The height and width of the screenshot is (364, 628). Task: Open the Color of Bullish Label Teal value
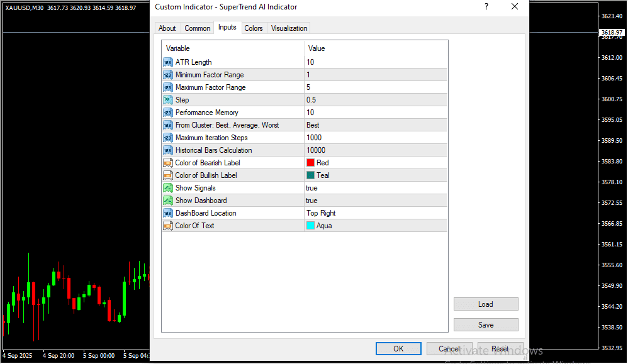pos(323,175)
